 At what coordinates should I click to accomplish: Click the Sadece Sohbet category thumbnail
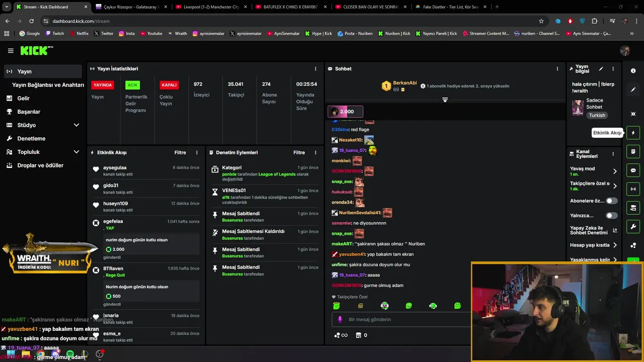click(578, 108)
